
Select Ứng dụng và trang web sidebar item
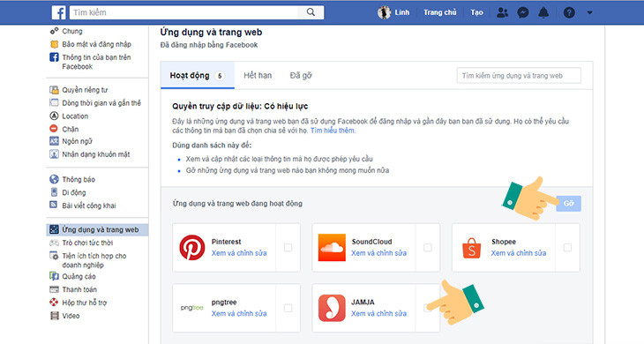click(x=97, y=230)
